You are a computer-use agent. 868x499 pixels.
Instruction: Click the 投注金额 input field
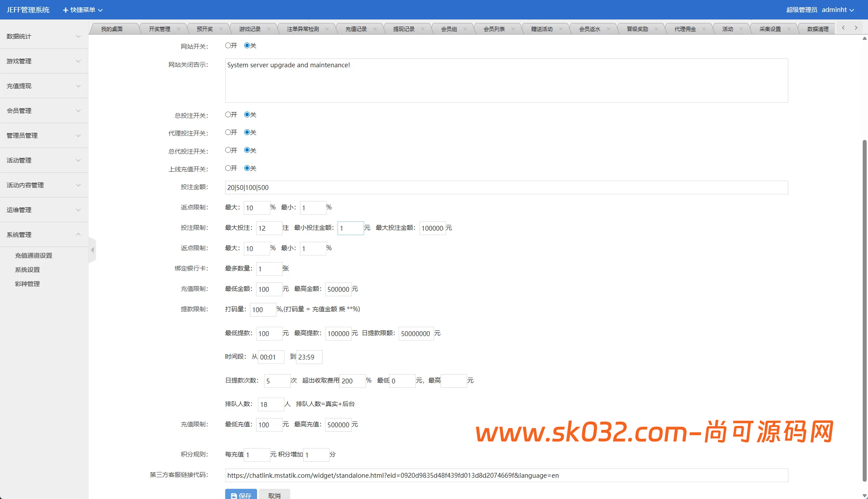506,187
